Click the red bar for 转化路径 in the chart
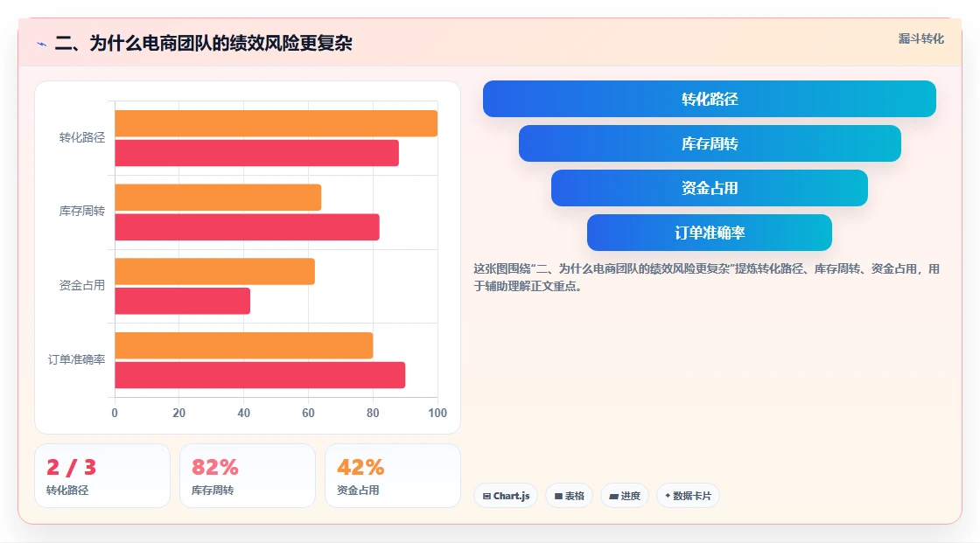Image resolution: width=980 pixels, height=543 pixels. pos(257,153)
